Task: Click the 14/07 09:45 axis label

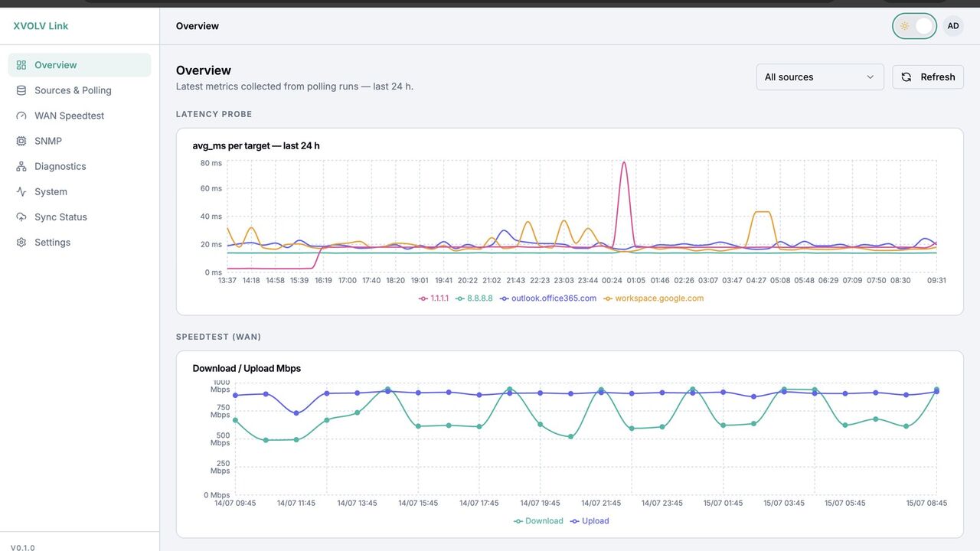Action: [x=235, y=503]
